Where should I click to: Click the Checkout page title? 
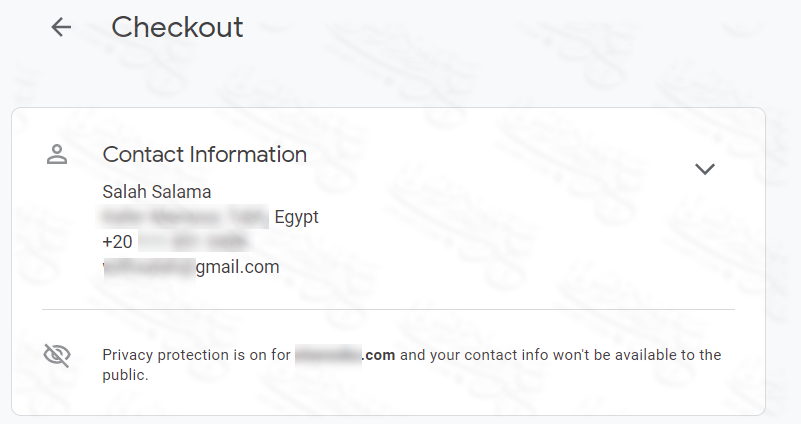tap(177, 27)
